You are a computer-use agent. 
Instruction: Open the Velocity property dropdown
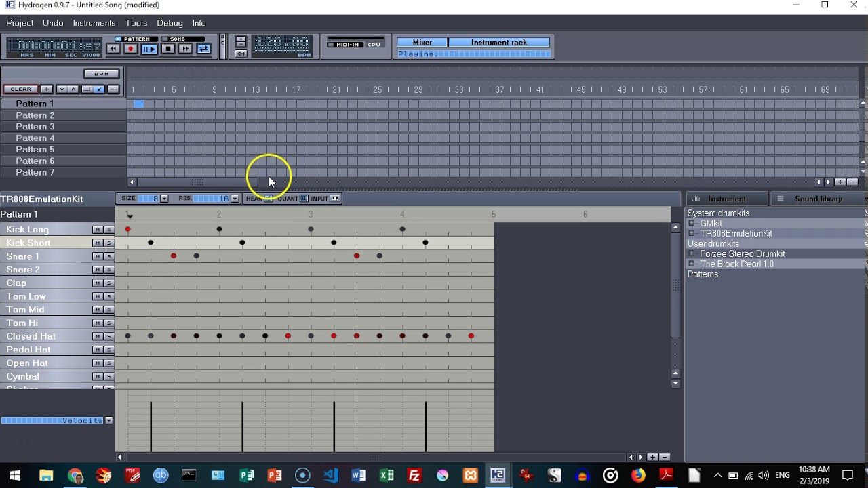[108, 421]
